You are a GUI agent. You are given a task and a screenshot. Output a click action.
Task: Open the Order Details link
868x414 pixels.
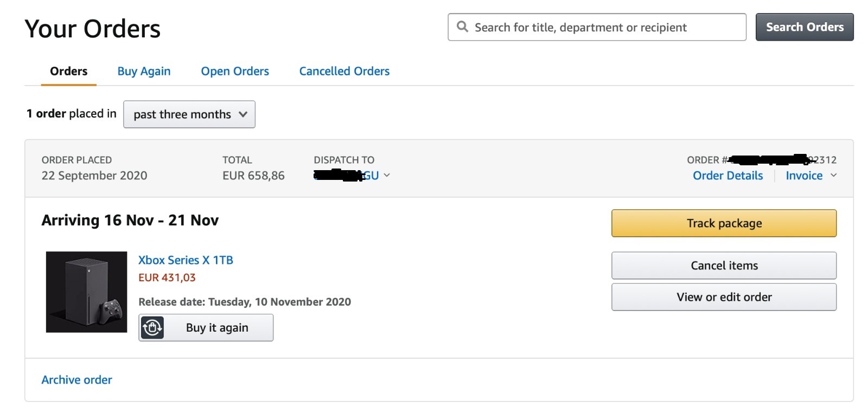pyautogui.click(x=727, y=176)
